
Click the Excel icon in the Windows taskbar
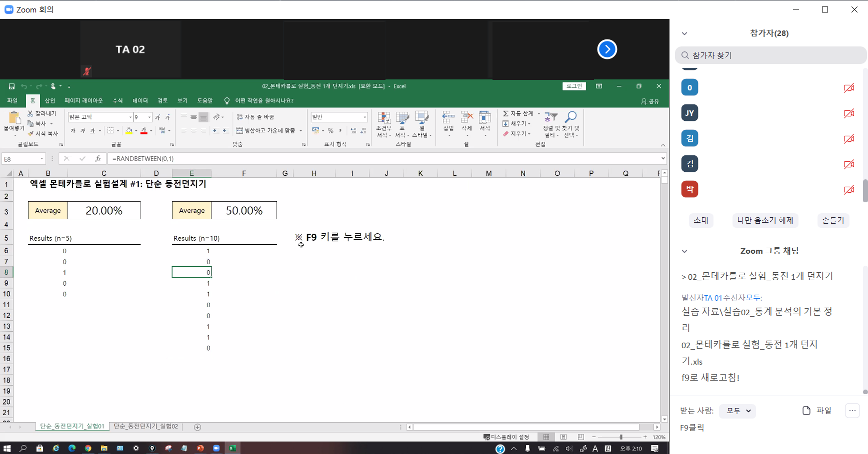pyautogui.click(x=232, y=448)
